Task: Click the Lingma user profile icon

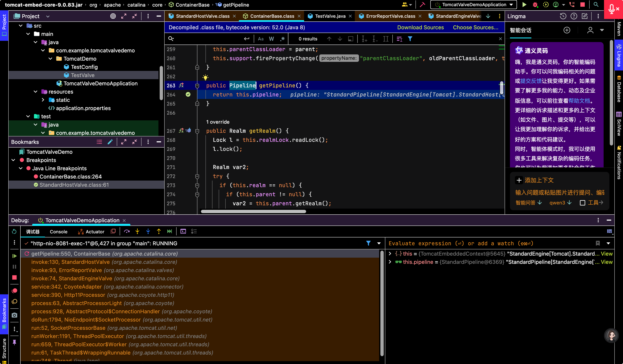Action: pos(590,30)
